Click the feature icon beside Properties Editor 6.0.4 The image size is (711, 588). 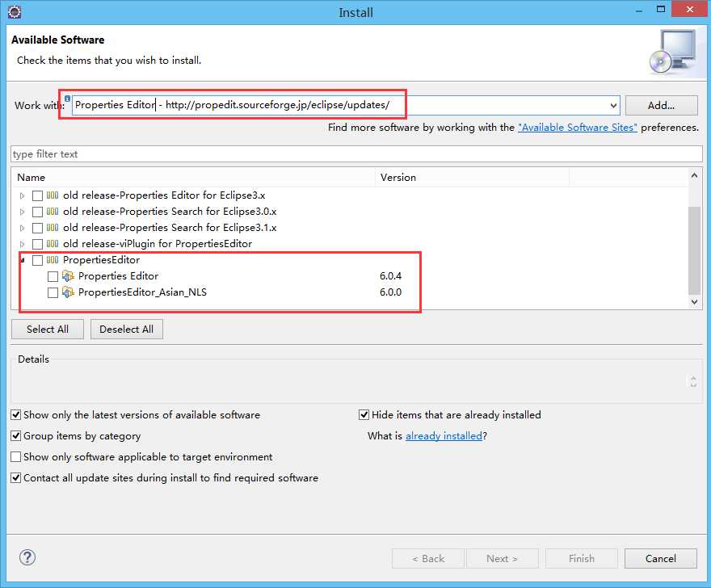click(x=68, y=275)
